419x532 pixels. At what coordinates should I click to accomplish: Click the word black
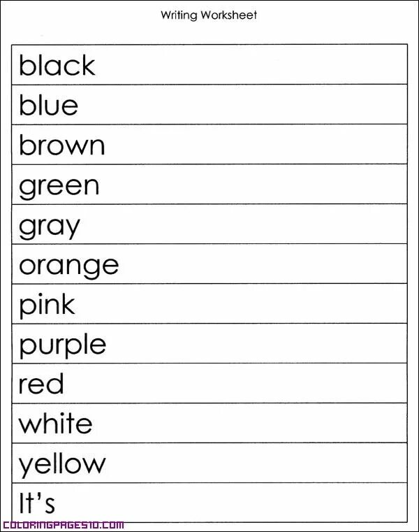pyautogui.click(x=57, y=64)
